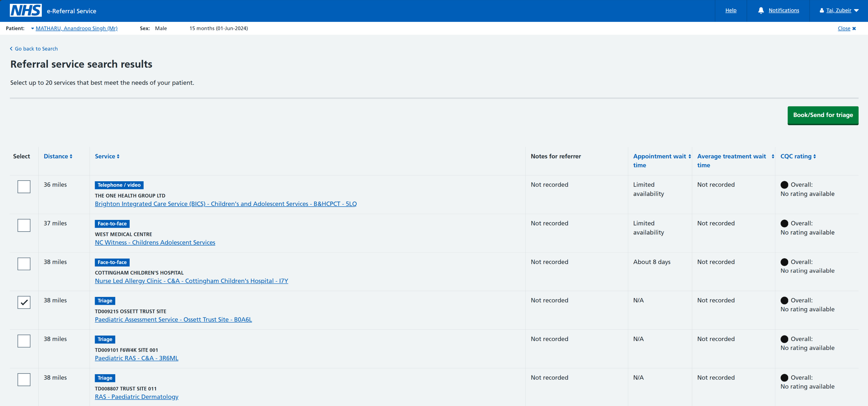Image resolution: width=868 pixels, height=406 pixels.
Task: Click CQC rating dot for Paediatric Assessment Service row
Action: 785,300
